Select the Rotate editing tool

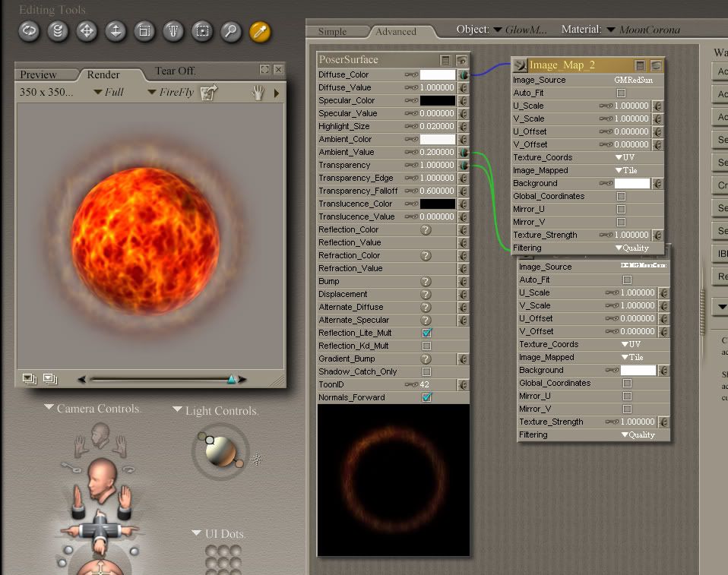[x=29, y=31]
